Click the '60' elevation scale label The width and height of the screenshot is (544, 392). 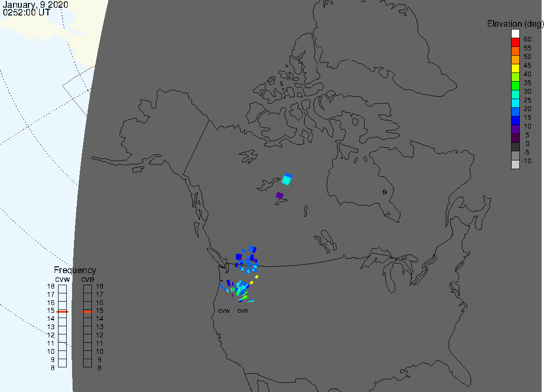528,39
